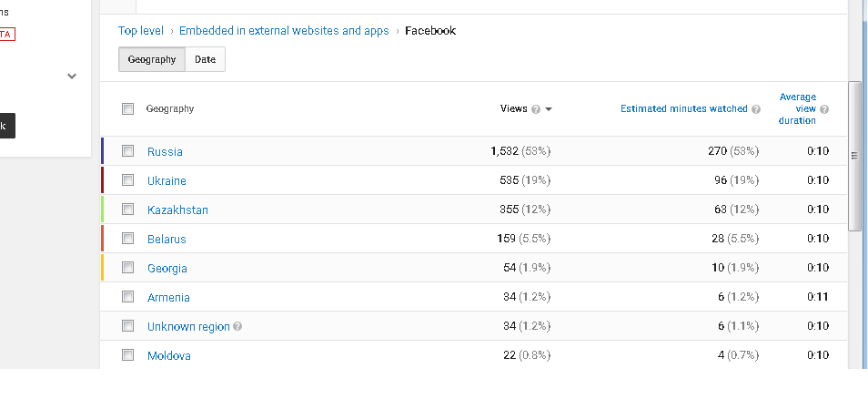Toggle Views column sort arrow
This screenshot has width=868, height=399.
point(549,109)
